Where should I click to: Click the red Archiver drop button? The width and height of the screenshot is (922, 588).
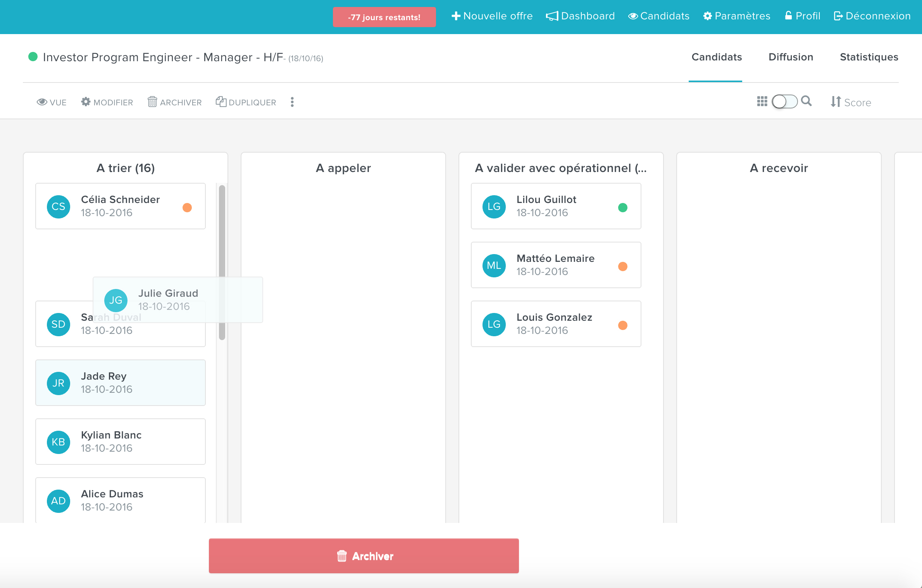[364, 556]
